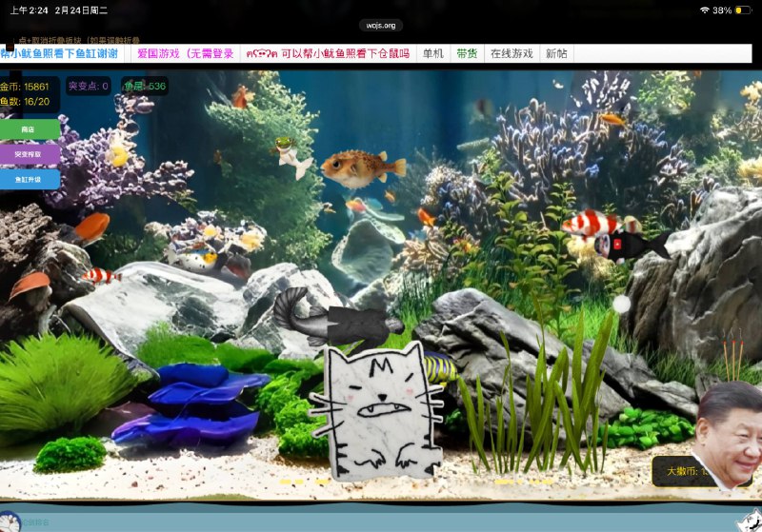Open the 单机 tab
The width and height of the screenshot is (762, 532).
[x=433, y=54]
